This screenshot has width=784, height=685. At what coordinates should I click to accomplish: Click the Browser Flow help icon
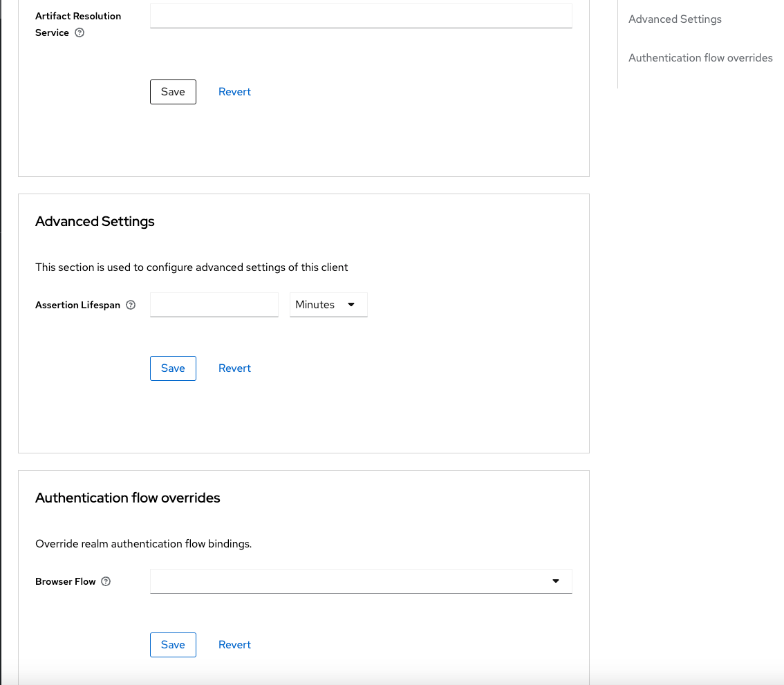point(106,581)
